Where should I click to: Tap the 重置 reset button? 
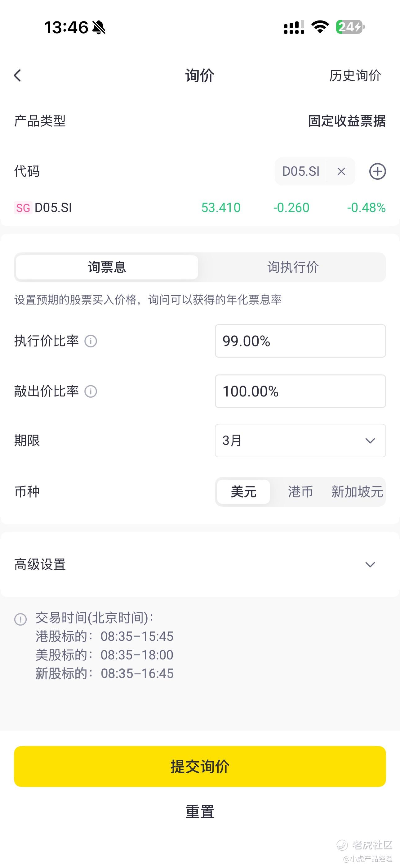pyautogui.click(x=200, y=811)
